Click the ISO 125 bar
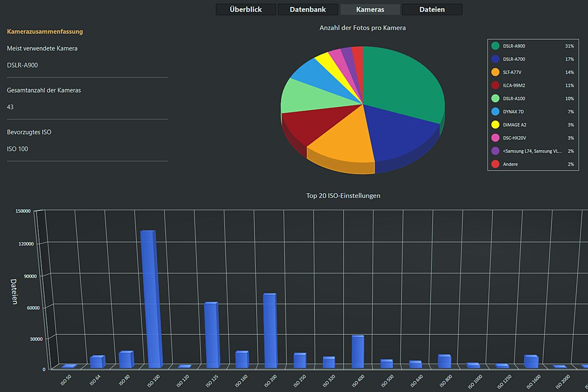The height and width of the screenshot is (392, 588). pyautogui.click(x=211, y=336)
